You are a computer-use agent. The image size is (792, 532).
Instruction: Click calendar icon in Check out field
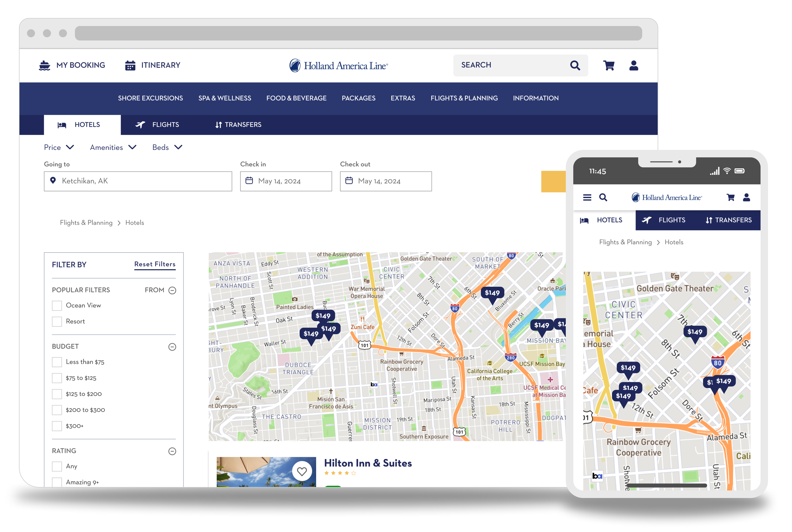tap(349, 181)
